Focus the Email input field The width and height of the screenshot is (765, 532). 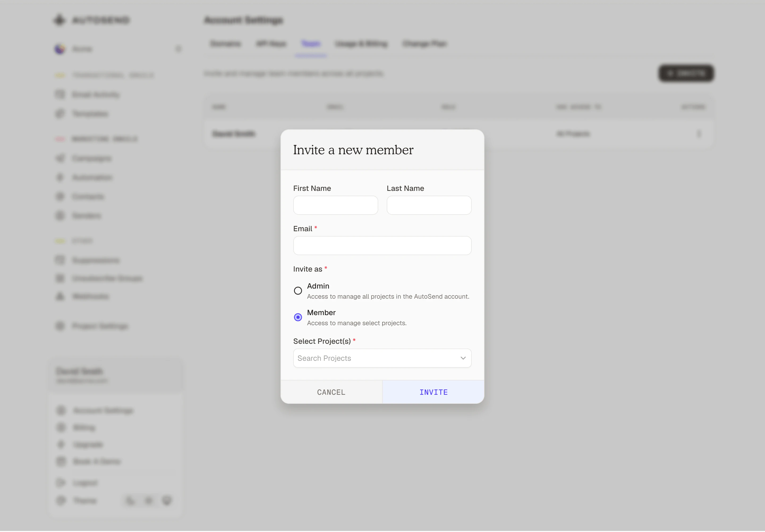coord(382,245)
